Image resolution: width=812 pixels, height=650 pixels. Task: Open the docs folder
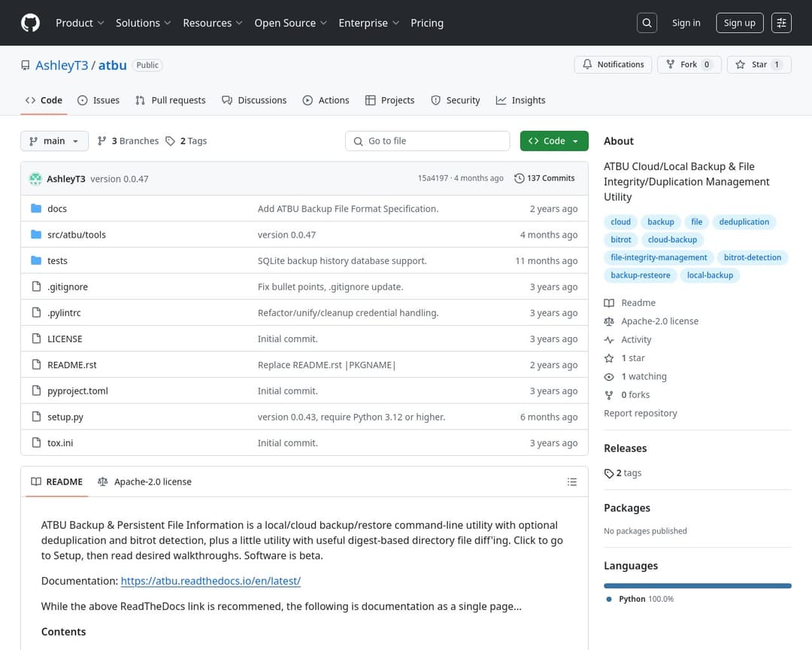[x=57, y=209]
